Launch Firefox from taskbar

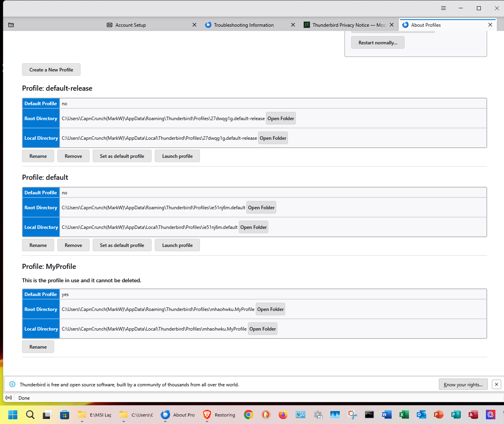[283, 415]
